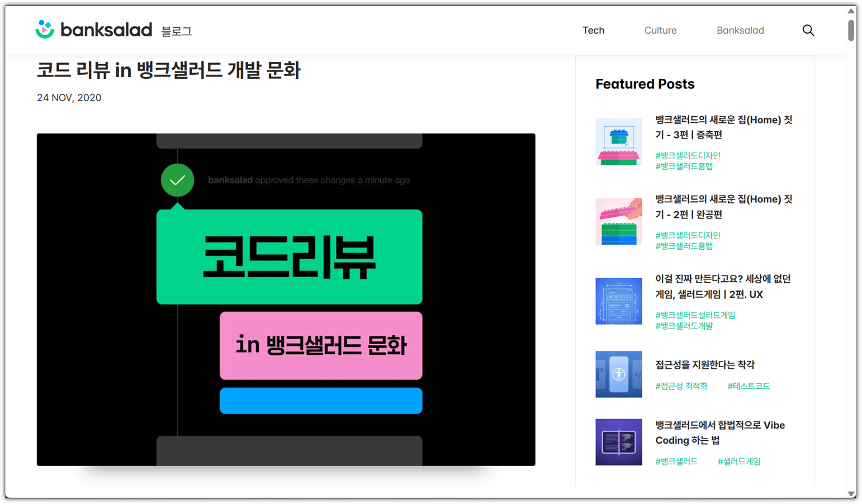Click the article title 코드 리뷰 in 뱅크샐러드 개발 문화
Screen dimensions: 862x504
(169, 70)
